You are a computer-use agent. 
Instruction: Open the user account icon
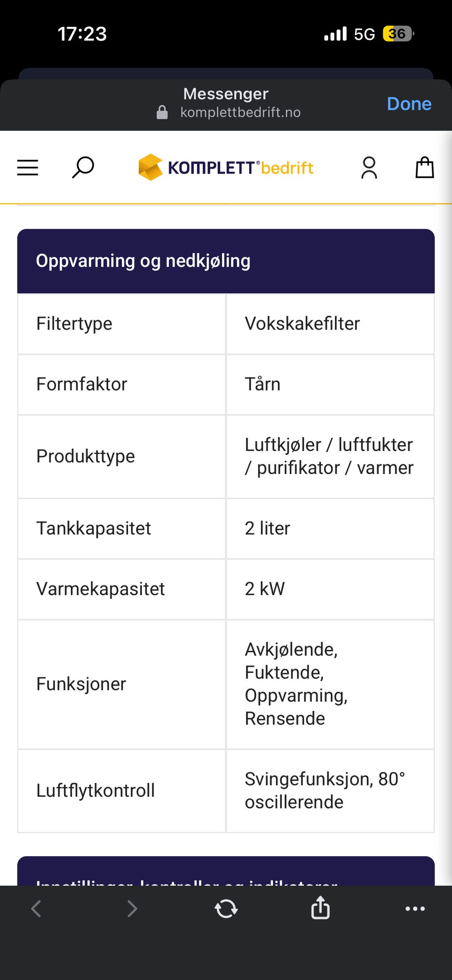[x=369, y=168]
